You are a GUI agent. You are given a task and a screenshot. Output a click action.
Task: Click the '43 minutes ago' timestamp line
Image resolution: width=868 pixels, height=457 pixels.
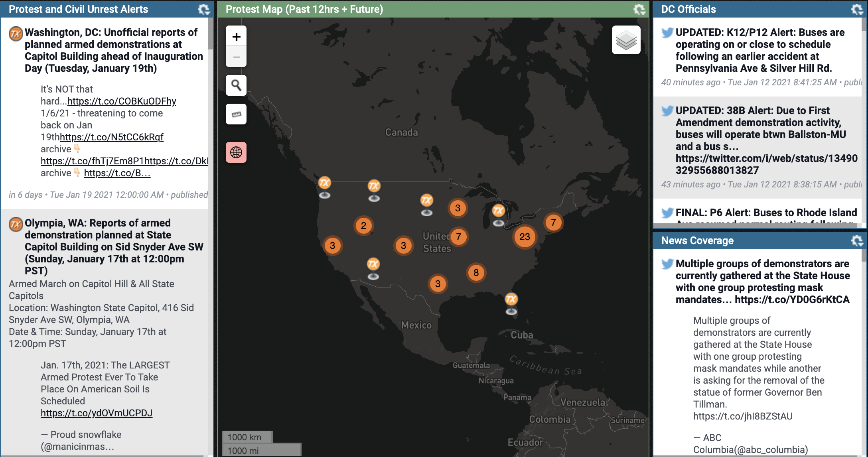coord(761,185)
